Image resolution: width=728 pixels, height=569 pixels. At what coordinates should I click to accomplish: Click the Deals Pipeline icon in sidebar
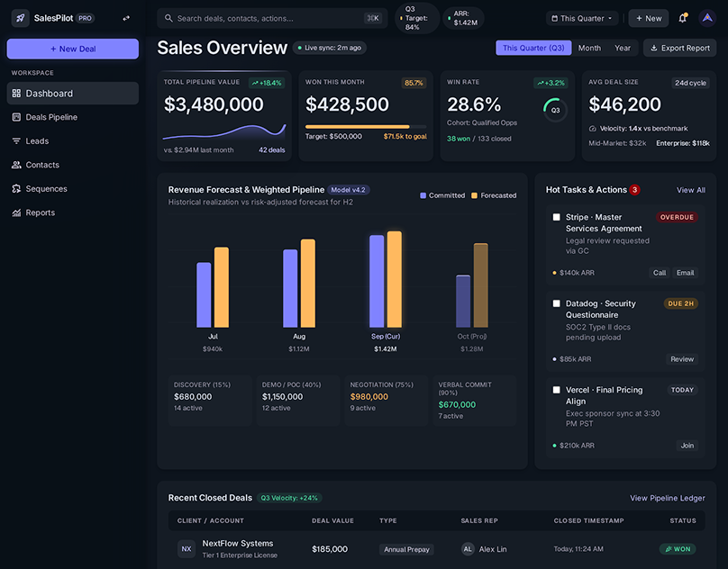(x=16, y=117)
